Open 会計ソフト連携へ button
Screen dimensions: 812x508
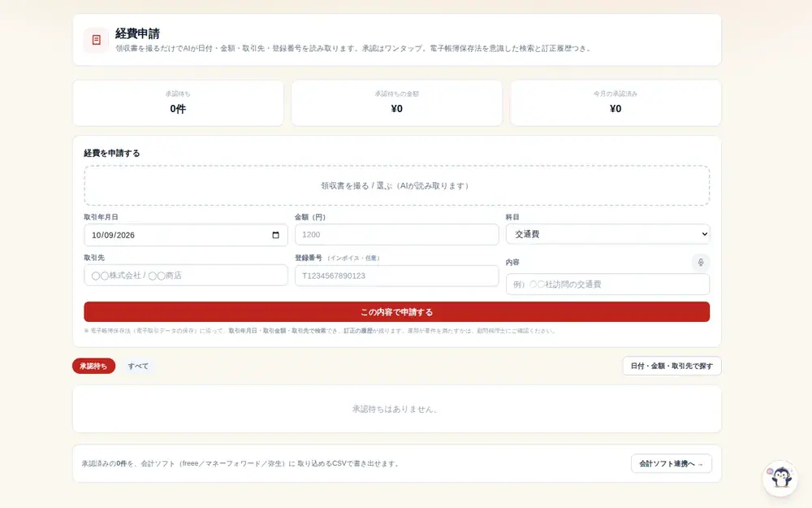(672, 463)
